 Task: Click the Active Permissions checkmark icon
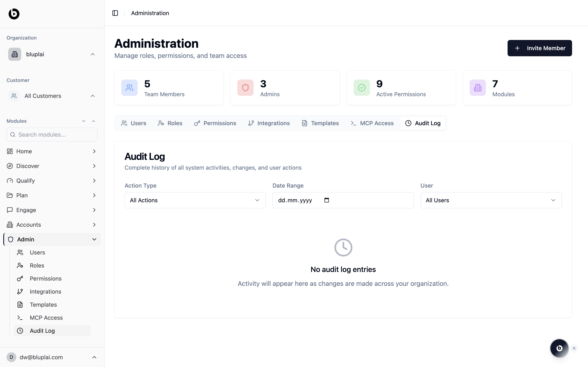(361, 88)
